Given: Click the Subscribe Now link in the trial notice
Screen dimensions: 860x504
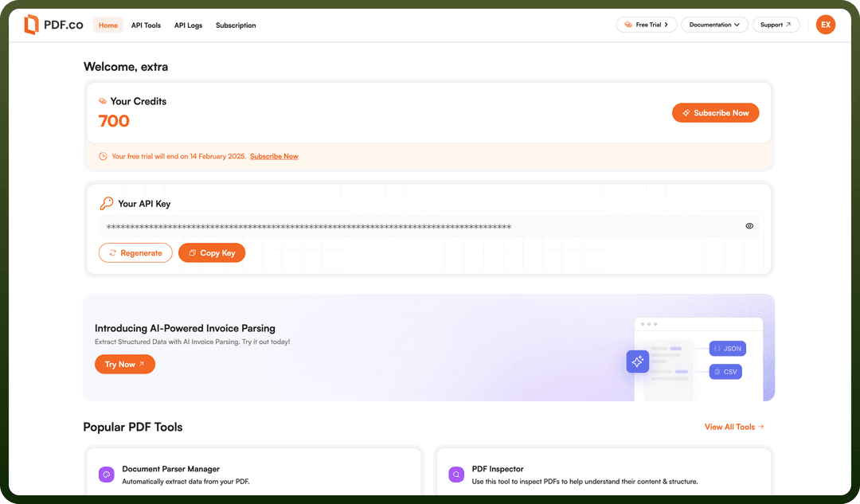Looking at the screenshot, I should click(x=274, y=156).
